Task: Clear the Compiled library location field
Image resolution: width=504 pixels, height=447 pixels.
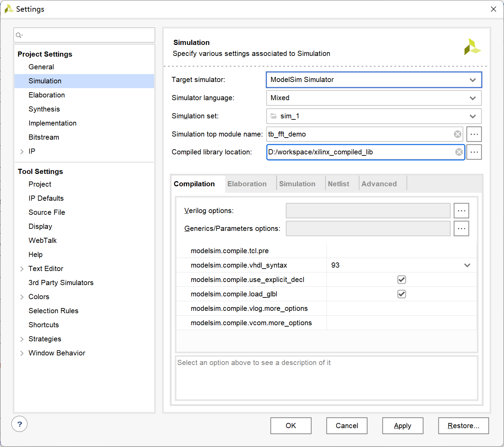Action: click(x=459, y=152)
